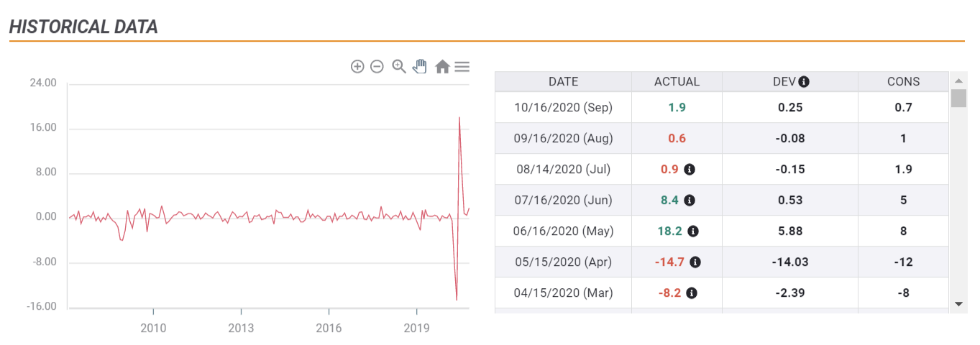Click the 06/16/2020 (May) date cell

click(563, 231)
